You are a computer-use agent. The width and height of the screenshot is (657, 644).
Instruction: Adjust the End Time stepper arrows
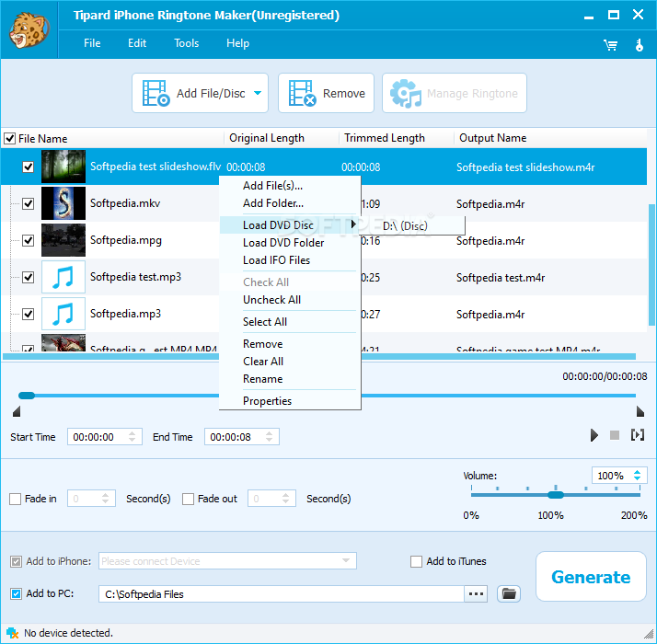(269, 437)
